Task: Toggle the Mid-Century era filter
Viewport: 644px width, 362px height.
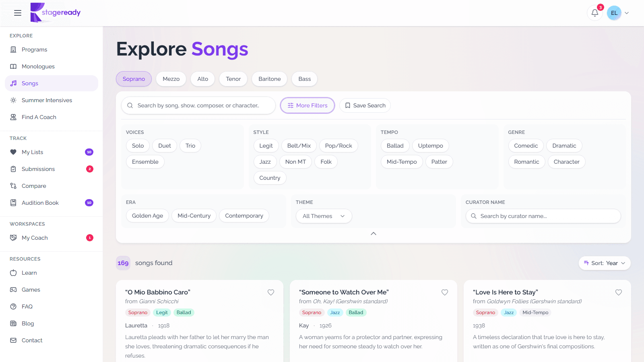Action: tap(194, 216)
